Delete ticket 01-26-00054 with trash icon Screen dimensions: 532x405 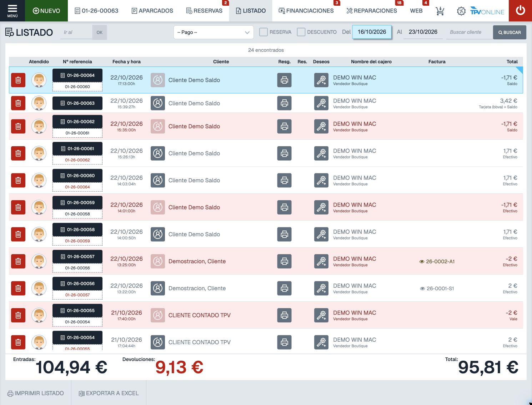pos(18,342)
